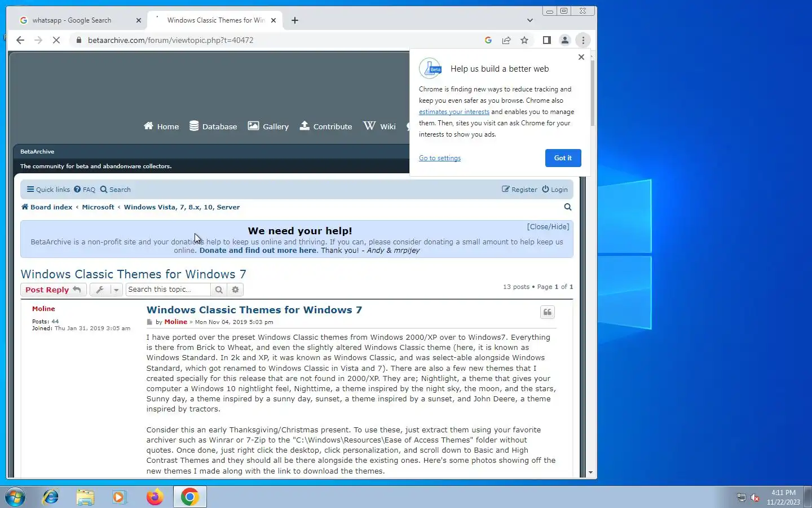
Task: Click the Google icon in the address bar
Action: [488, 40]
